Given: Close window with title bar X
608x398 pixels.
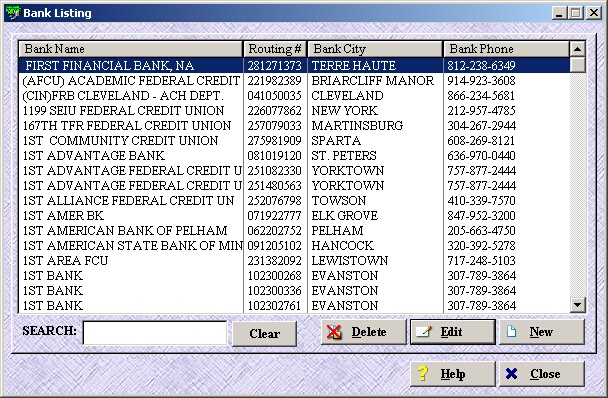Looking at the screenshot, I should (594, 13).
